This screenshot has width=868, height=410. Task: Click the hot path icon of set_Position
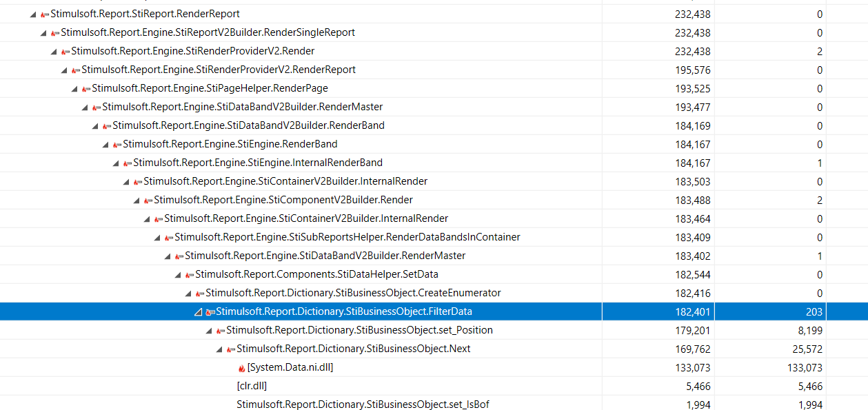click(221, 331)
